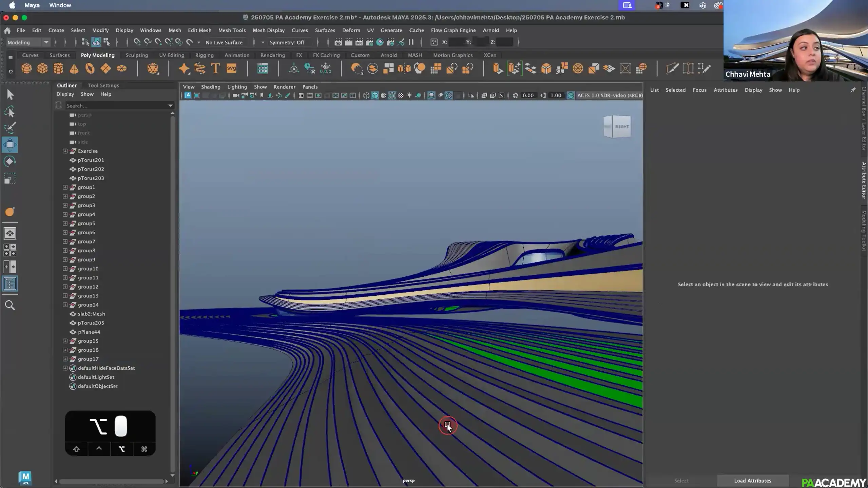Open the Channel Box / Layer Editor side tab
Viewport: 868px width, 488px height.
864,119
